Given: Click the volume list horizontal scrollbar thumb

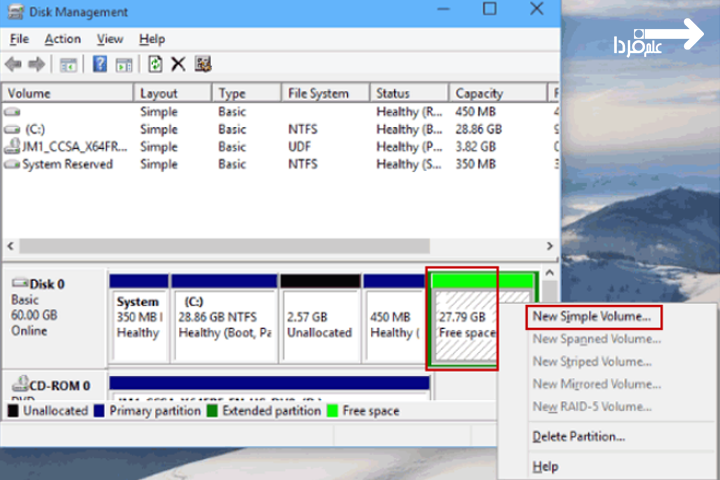Looking at the screenshot, I should [225, 246].
